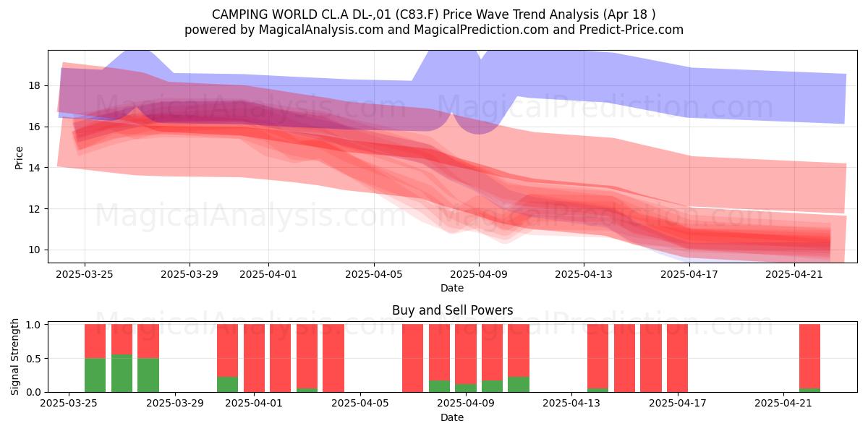Click the 'Date' label under the price chart
This screenshot has width=868, height=434.
[452, 288]
